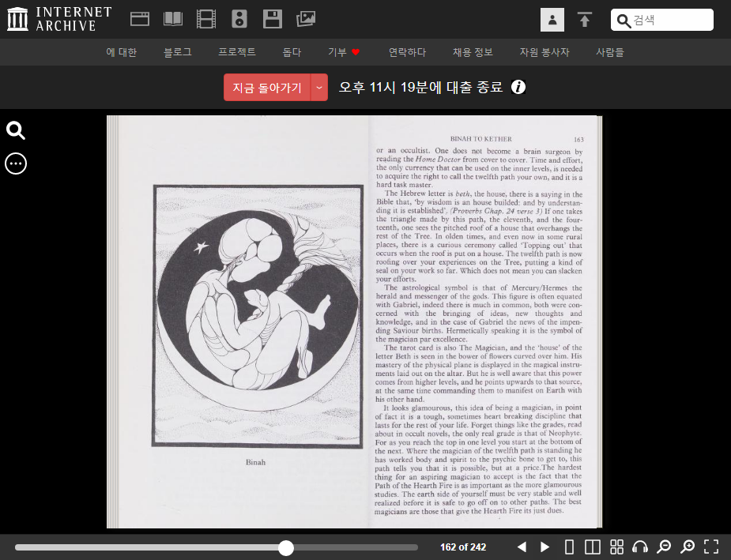Open the 사람들 link
Image resolution: width=731 pixels, height=560 pixels.
(x=610, y=51)
